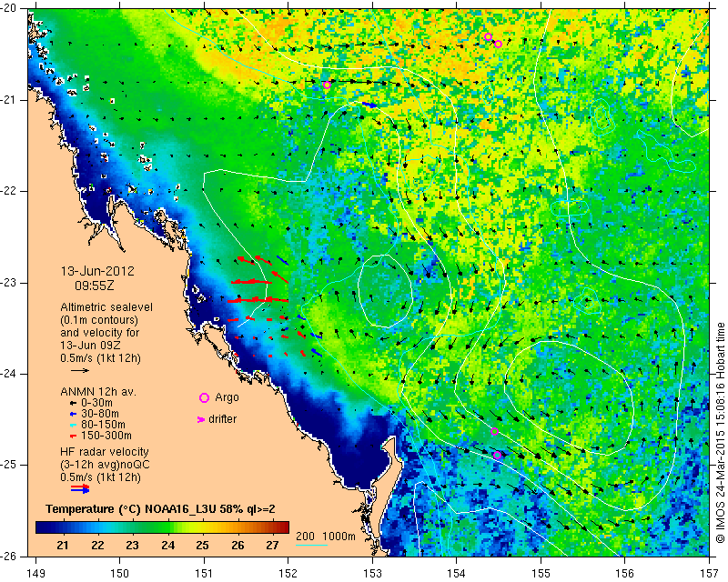Image resolution: width=728 pixels, height=582 pixels.
Task: Click the '150-300m' depth label
Action: point(106,436)
